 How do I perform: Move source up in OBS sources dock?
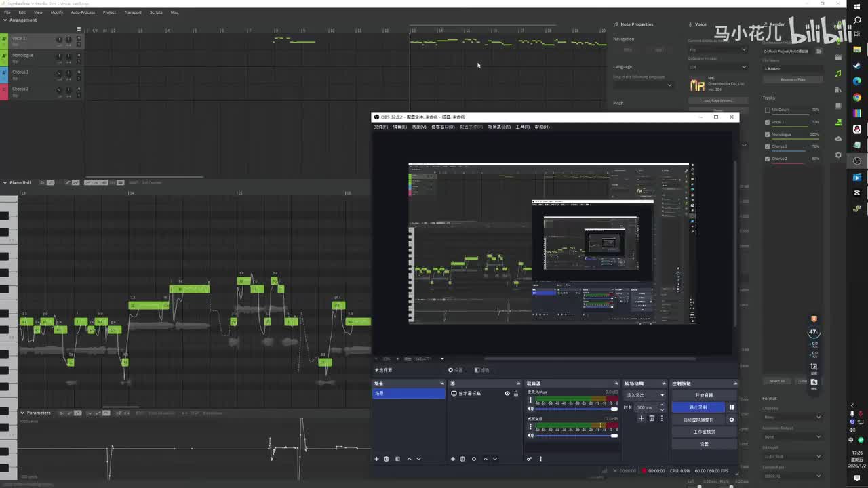[485, 459]
